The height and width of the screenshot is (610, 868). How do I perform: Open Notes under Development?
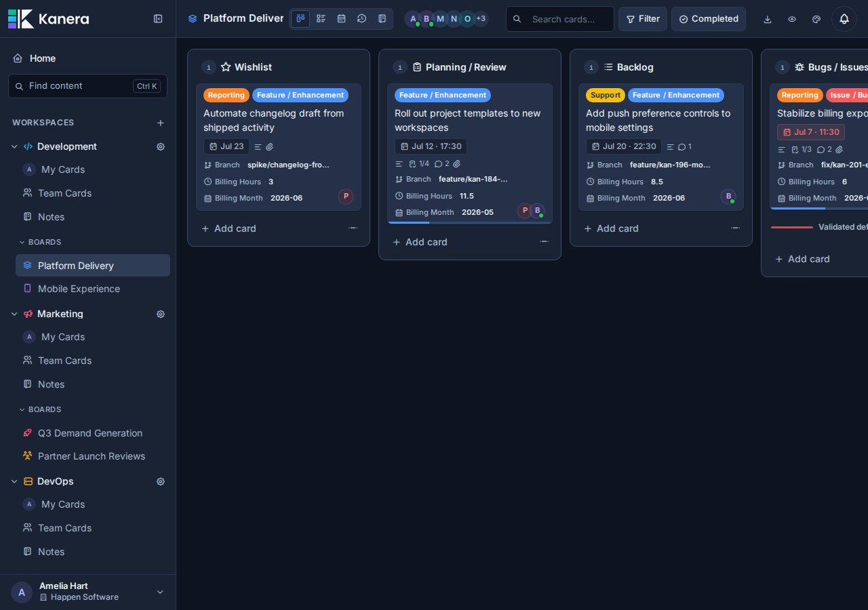coord(92,217)
